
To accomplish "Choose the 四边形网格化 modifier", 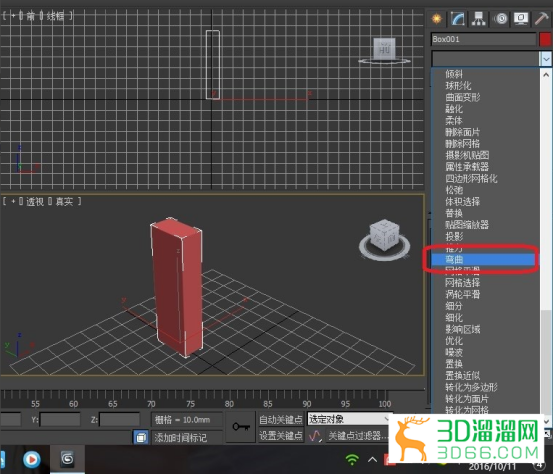I will (471, 178).
